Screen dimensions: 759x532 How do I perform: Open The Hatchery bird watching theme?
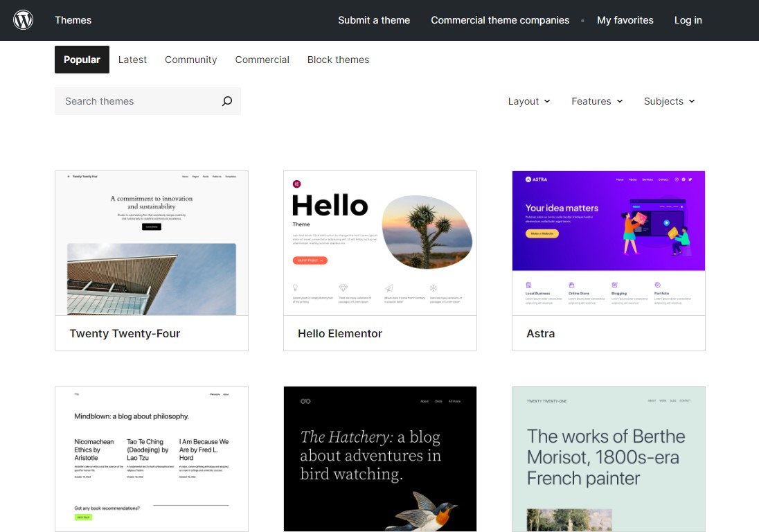click(380, 459)
